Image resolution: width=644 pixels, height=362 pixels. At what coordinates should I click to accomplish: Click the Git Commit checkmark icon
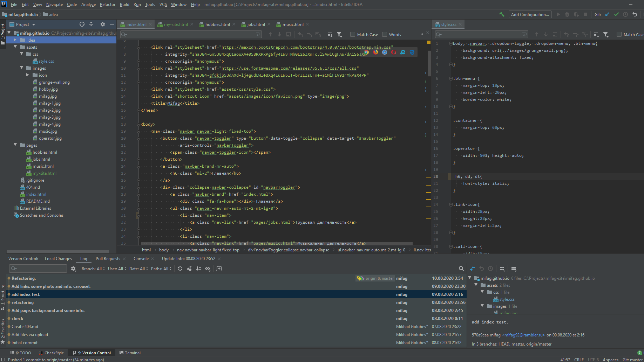pos(616,14)
